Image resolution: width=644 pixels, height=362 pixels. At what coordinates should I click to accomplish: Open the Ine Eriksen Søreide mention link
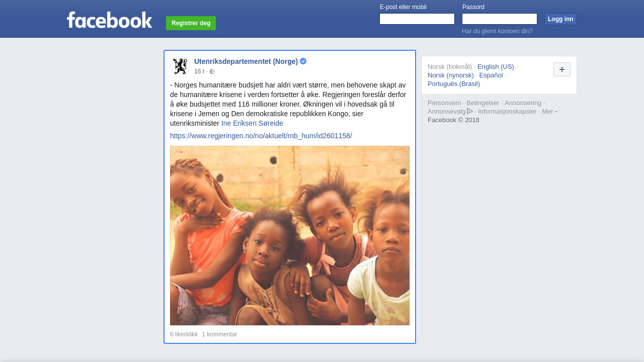click(252, 123)
